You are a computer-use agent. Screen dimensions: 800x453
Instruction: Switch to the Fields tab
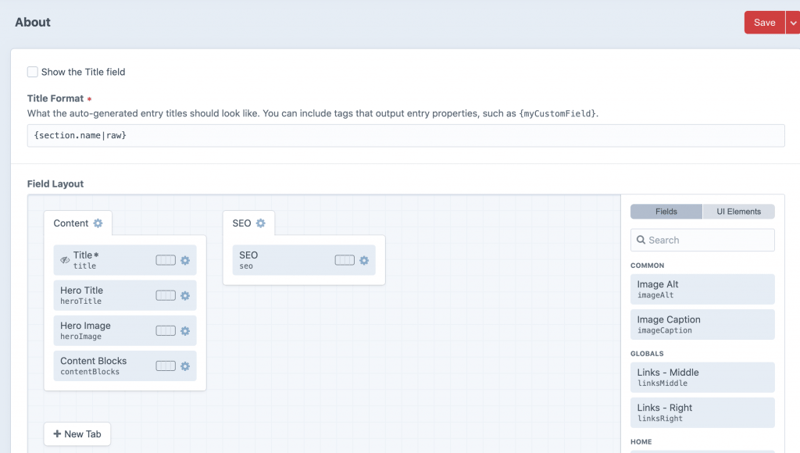(666, 212)
